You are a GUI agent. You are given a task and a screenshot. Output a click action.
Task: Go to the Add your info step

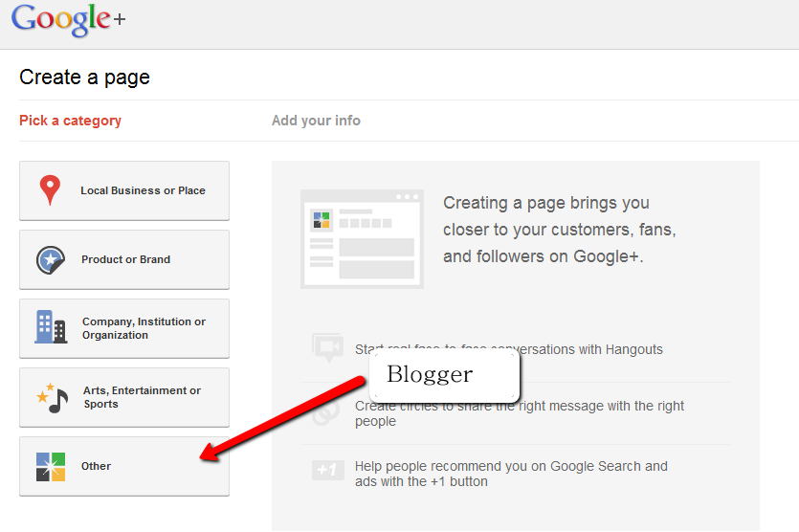[x=316, y=121]
